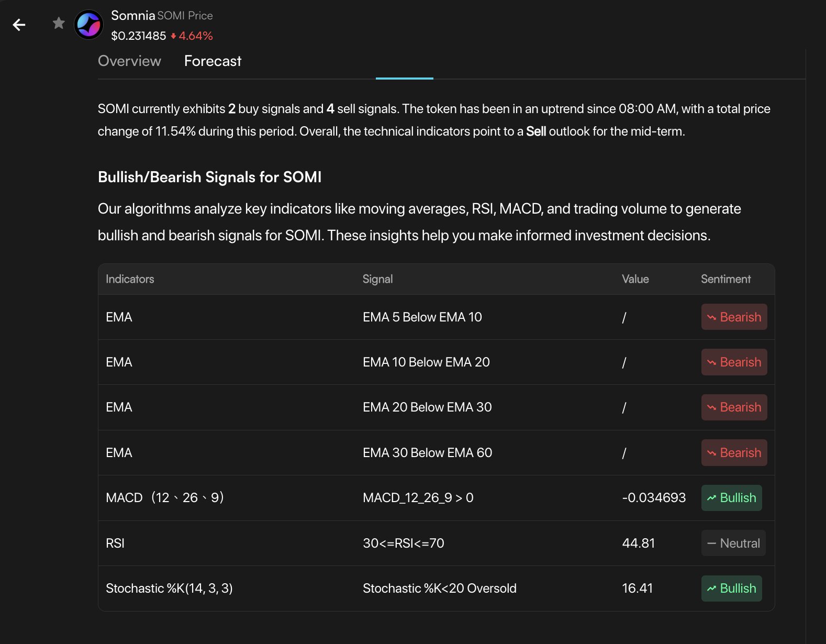Toggle the favorite star icon
This screenshot has width=826, height=644.
pos(59,23)
